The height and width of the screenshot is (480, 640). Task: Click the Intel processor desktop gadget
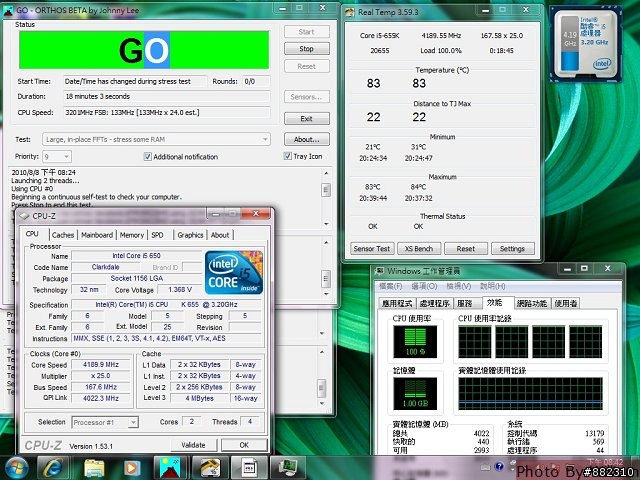coord(586,44)
